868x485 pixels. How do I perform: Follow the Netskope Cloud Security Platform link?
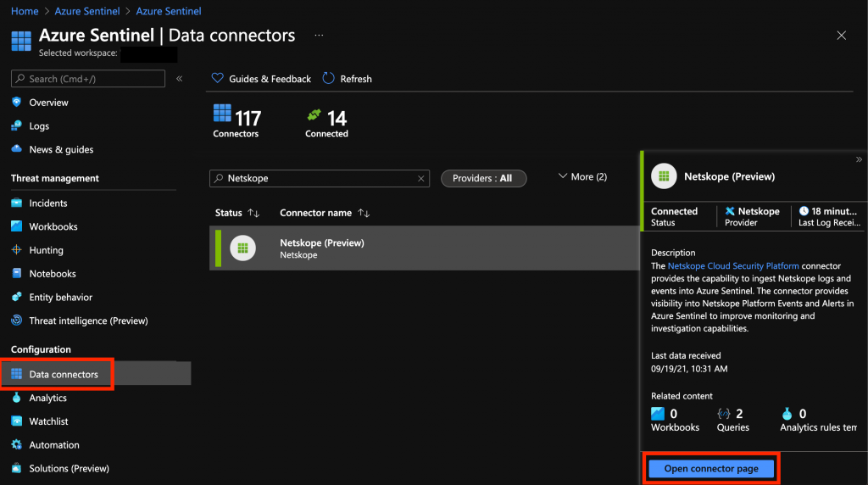pyautogui.click(x=733, y=265)
